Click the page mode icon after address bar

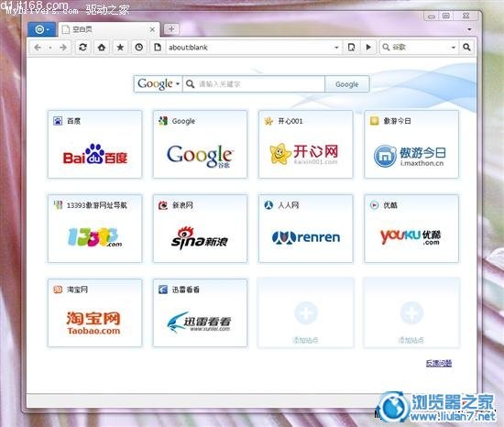[351, 48]
